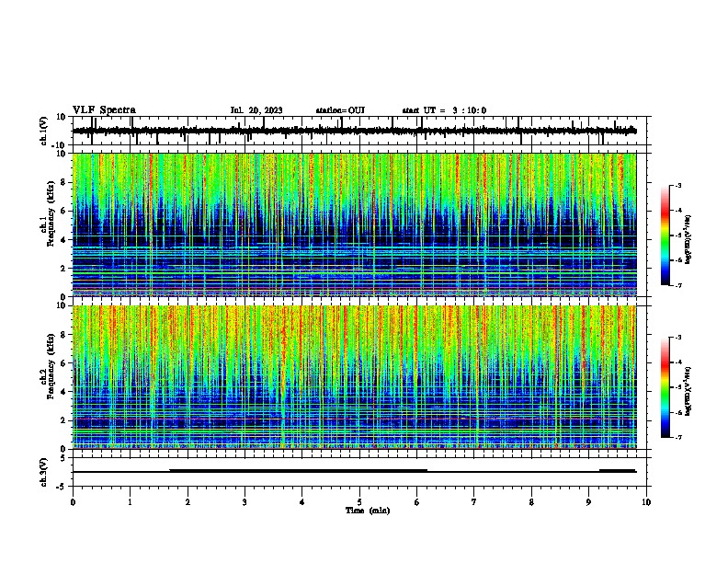The width and height of the screenshot is (728, 563).
Task: Click the color scale bar beside ch.2 spectrogram
Action: pos(665,387)
